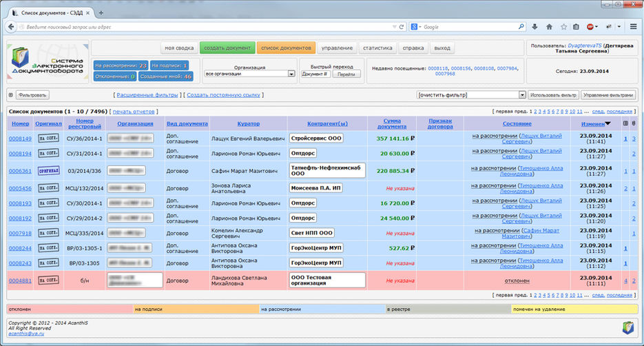Select 'список документов' menu item
The width and height of the screenshot is (644, 346).
point(286,48)
